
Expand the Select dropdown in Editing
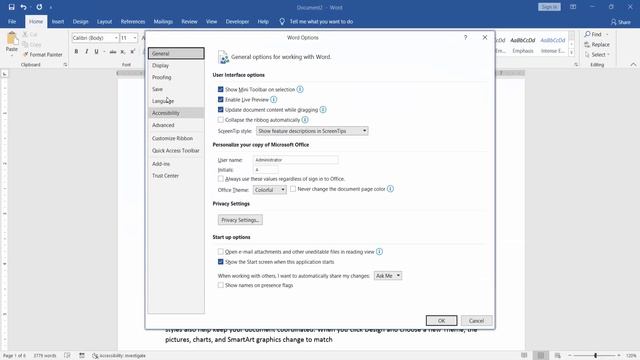click(x=608, y=55)
